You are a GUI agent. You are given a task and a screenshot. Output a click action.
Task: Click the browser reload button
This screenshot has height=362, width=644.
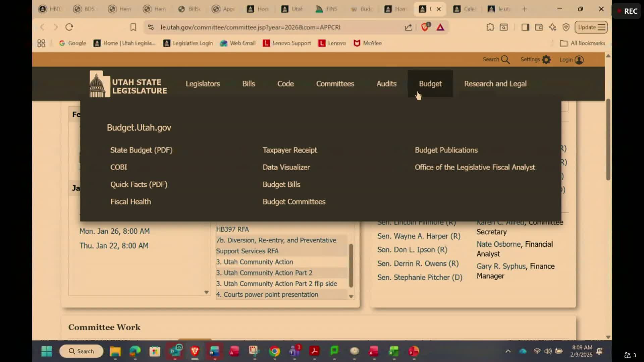[69, 27]
